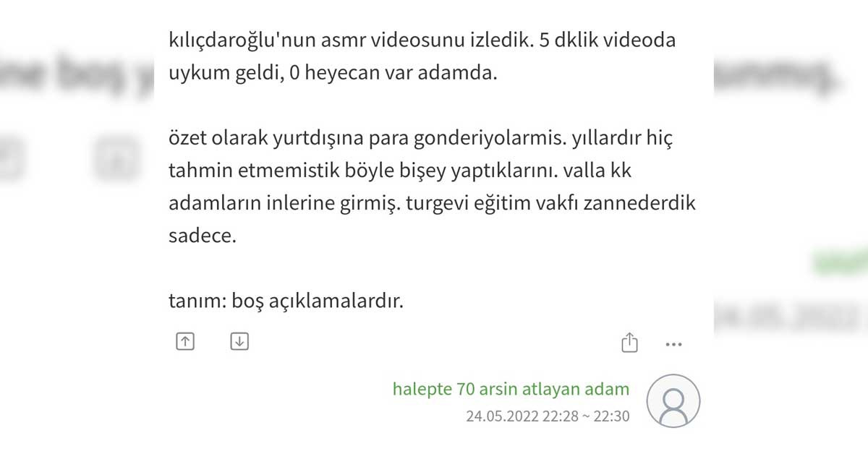Open author profile halepte 70 arsin atlayan adam
This screenshot has height=454, width=868.
[511, 389]
